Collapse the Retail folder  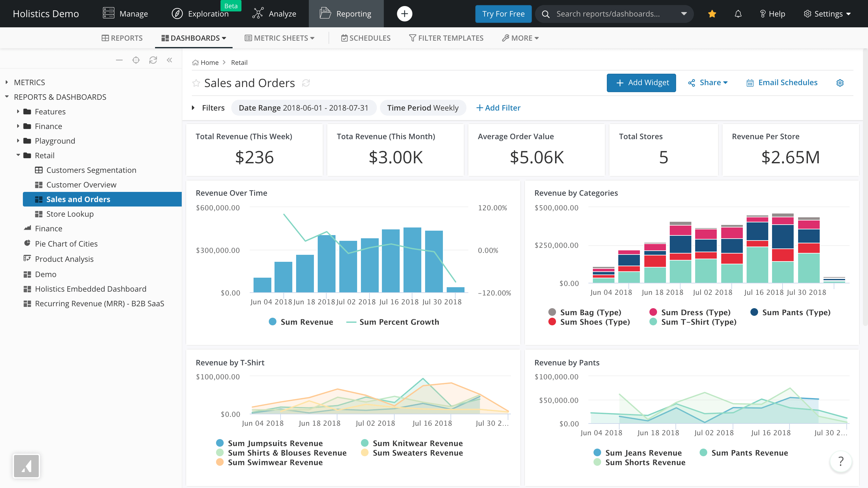pos(18,155)
